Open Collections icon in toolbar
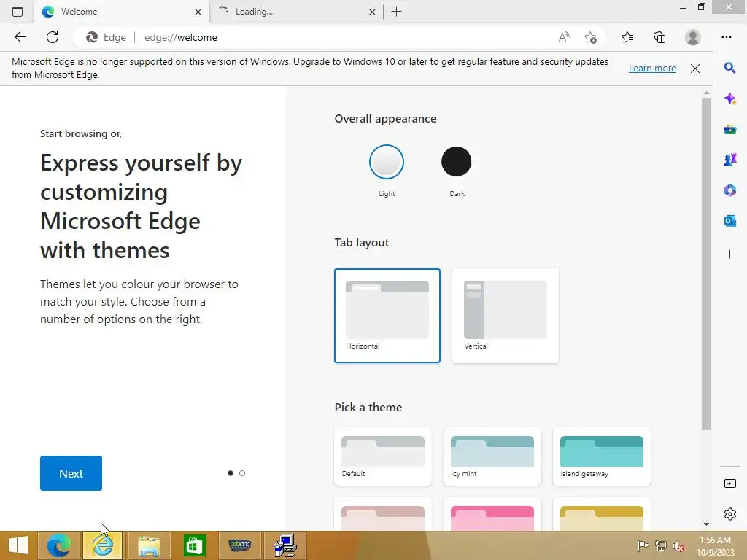The width and height of the screenshot is (747, 560). click(659, 37)
